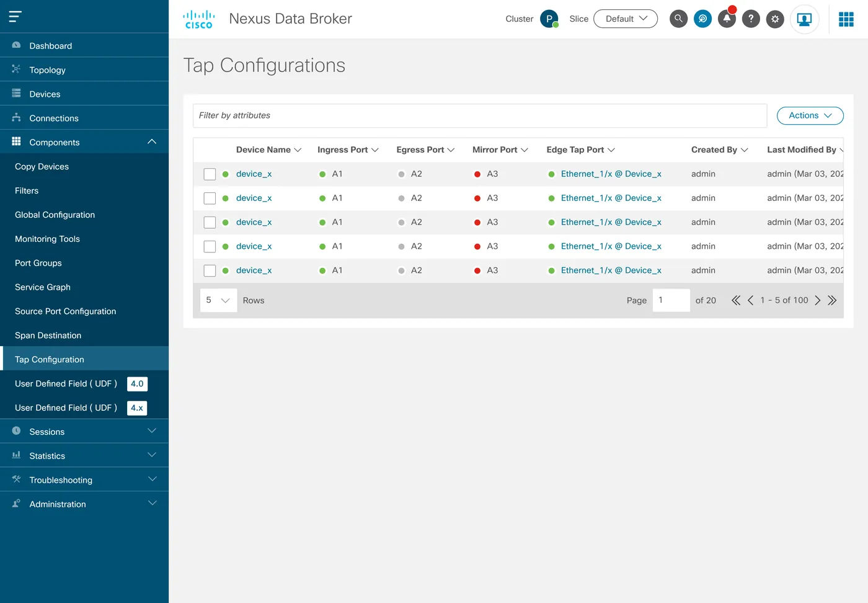Open Dashboard from the sidebar

84,45
